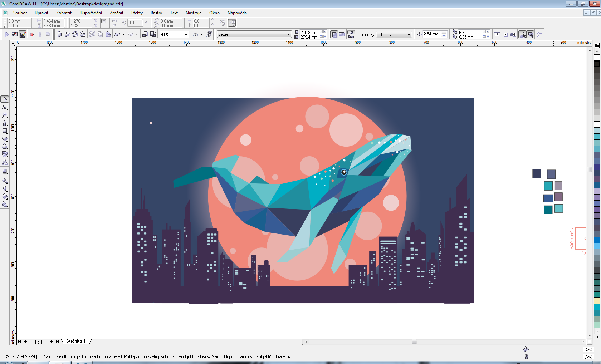
Task: Select the Polygon tool
Action: tap(5, 147)
